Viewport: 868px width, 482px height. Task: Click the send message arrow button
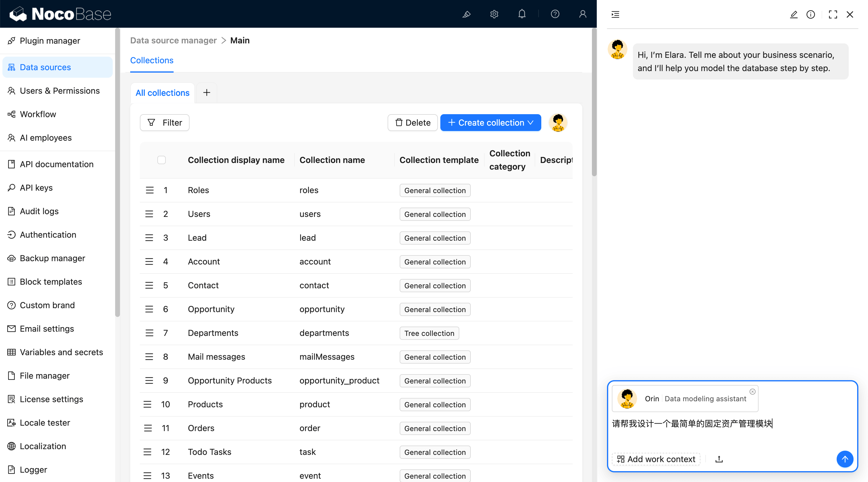[x=844, y=459]
